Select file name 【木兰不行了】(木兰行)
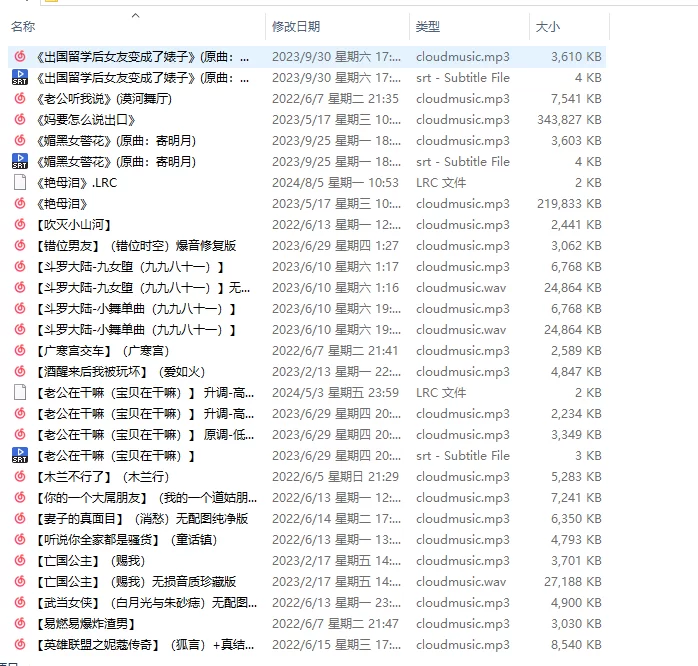698x666 pixels. point(103,476)
